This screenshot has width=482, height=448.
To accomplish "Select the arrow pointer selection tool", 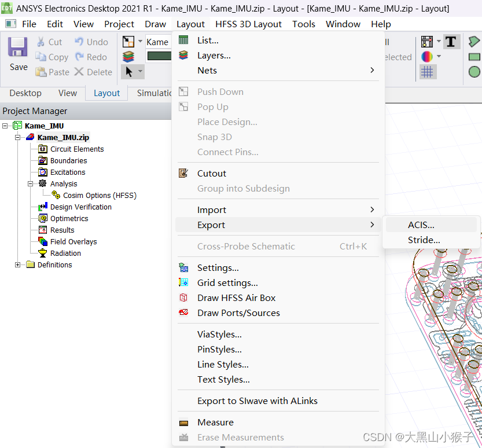I will coord(129,72).
